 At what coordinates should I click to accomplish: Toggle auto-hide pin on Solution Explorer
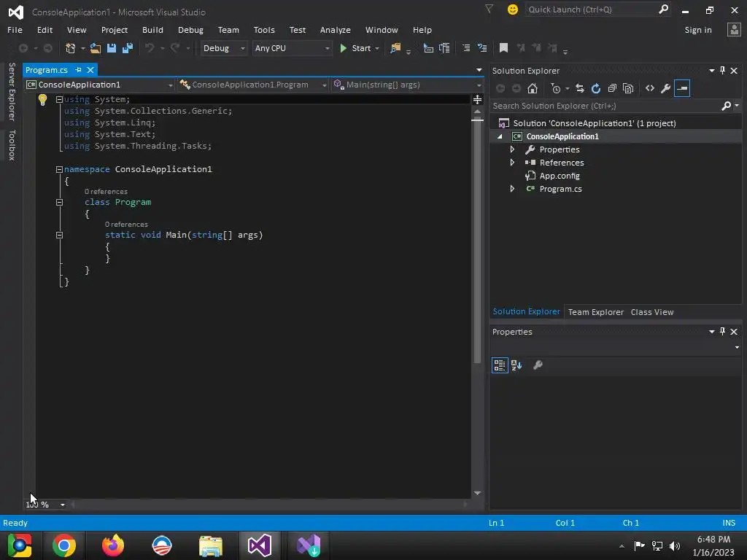click(x=723, y=71)
